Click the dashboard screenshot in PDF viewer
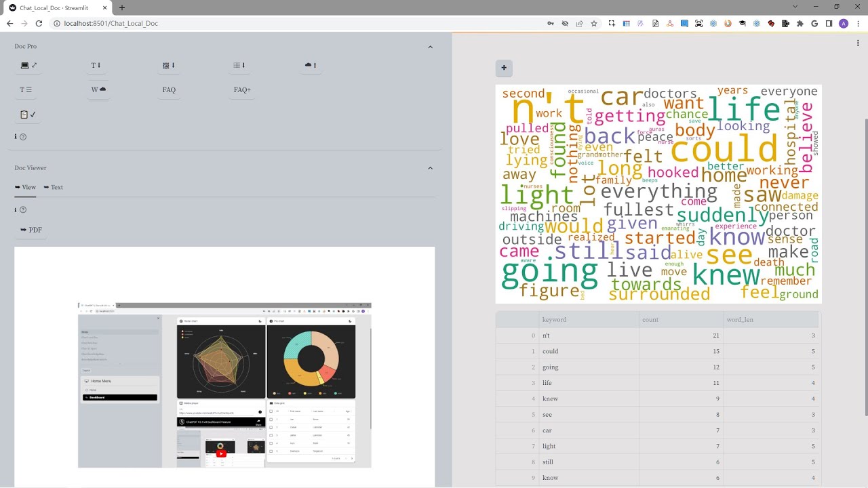Viewport: 868px width, 488px height. [x=224, y=385]
